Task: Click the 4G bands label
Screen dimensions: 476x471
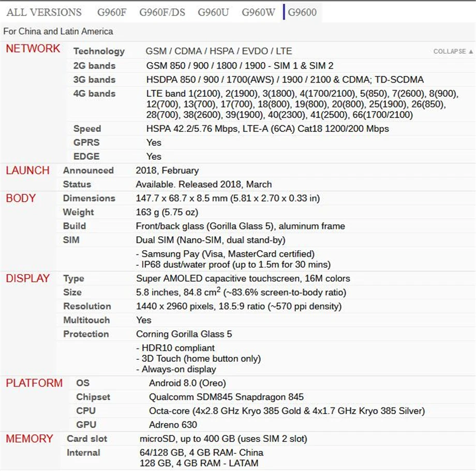Action: point(94,94)
